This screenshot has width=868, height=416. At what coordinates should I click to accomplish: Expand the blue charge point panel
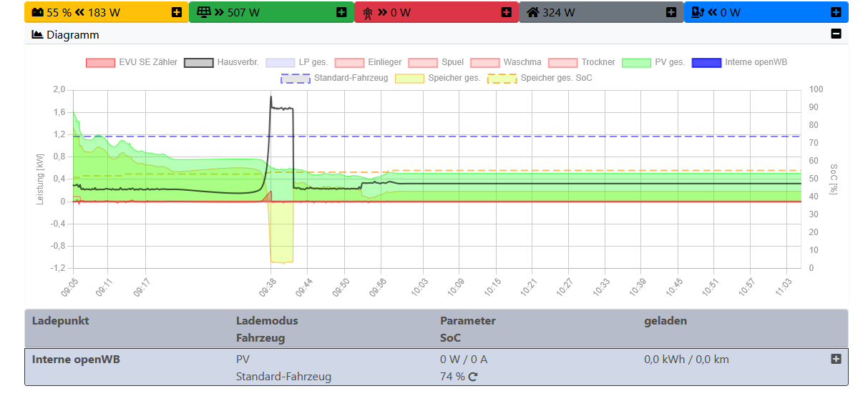835,12
